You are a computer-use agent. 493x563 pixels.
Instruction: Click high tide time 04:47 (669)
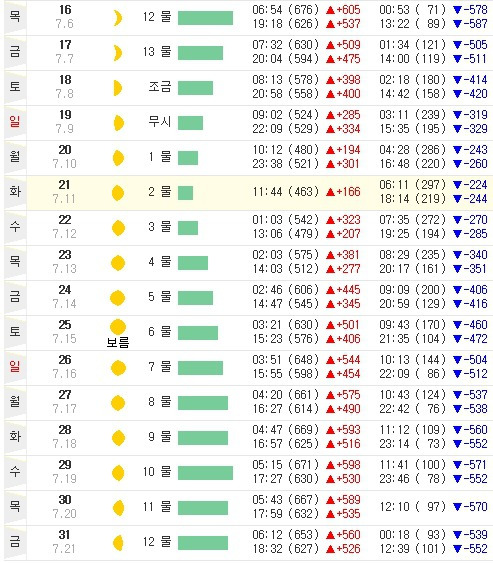pyautogui.click(x=285, y=430)
